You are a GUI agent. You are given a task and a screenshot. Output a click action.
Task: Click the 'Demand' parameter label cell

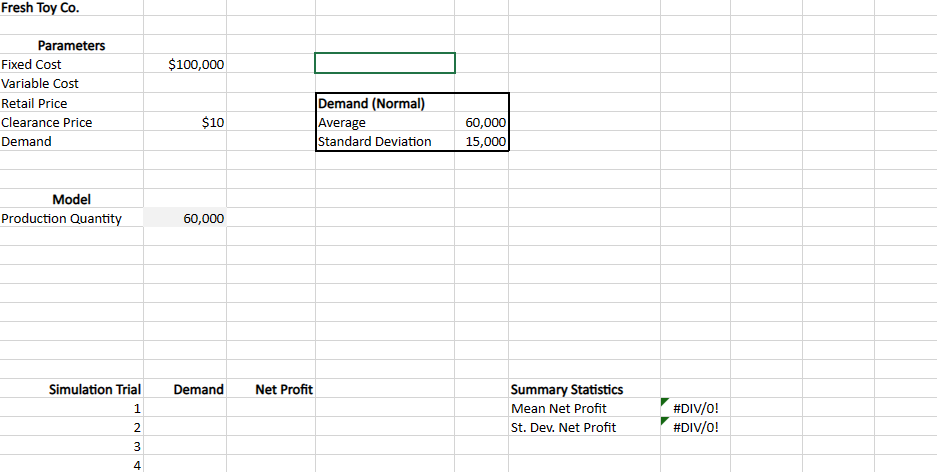click(x=72, y=142)
